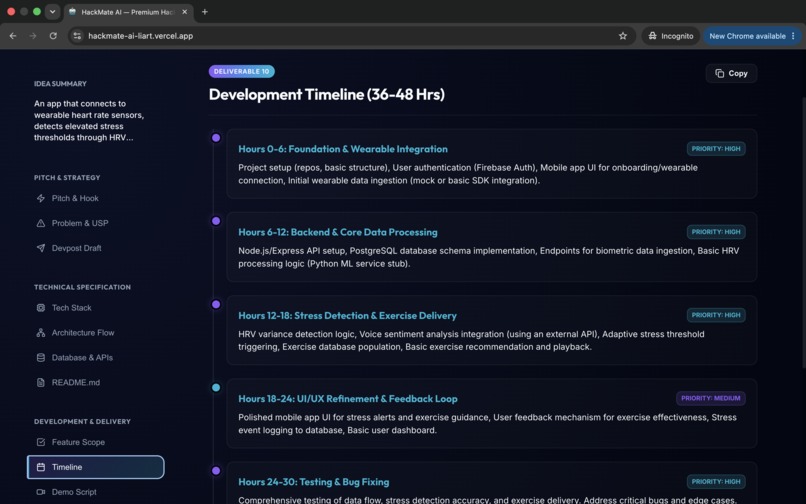
Task: Click the Hours 0-6 timeline dot
Action: pos(216,138)
